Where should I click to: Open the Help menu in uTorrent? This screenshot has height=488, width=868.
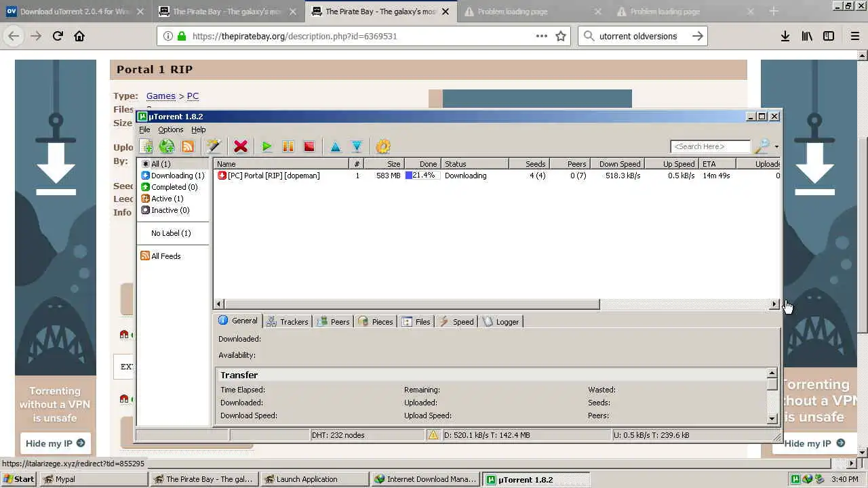pos(198,129)
